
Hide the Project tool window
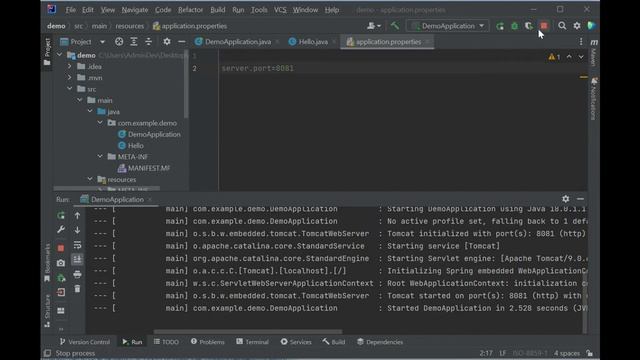pyautogui.click(x=182, y=42)
